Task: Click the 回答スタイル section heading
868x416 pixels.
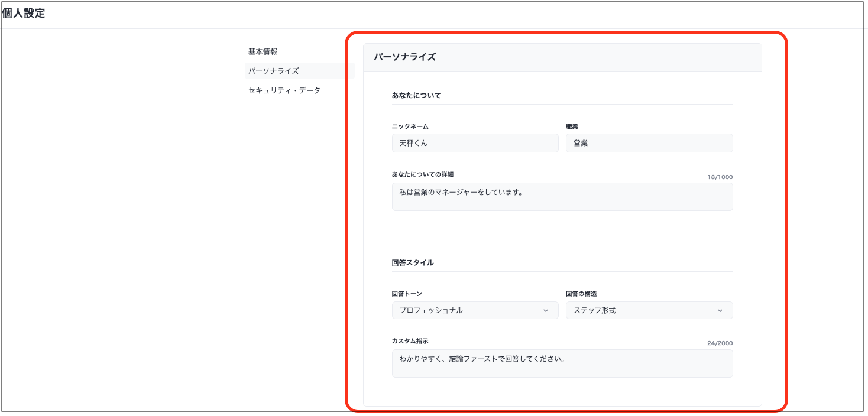Action: (413, 262)
